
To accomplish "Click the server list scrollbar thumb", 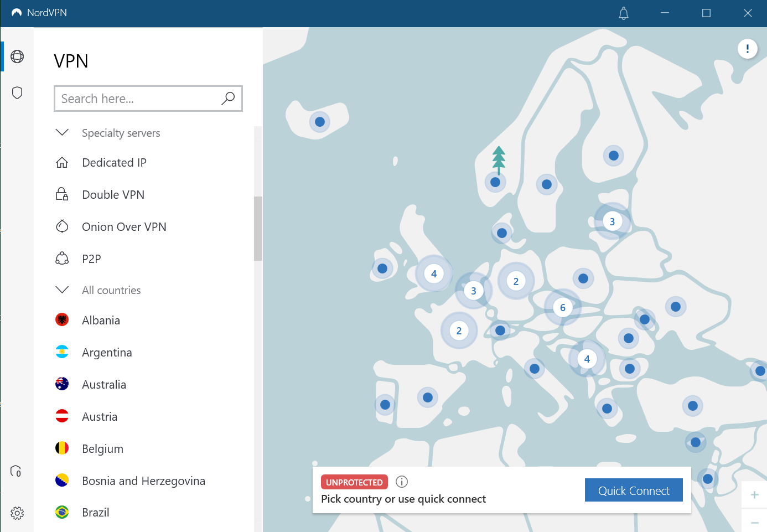I will [258, 228].
